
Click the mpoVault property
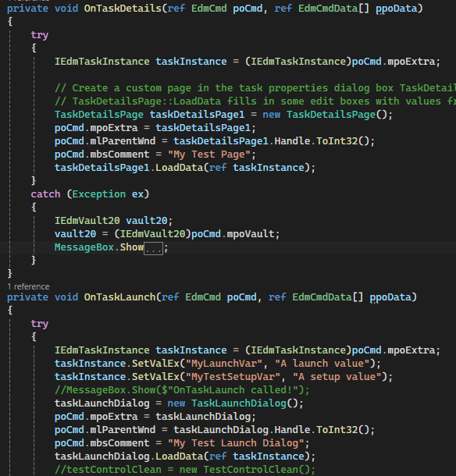coord(251,234)
